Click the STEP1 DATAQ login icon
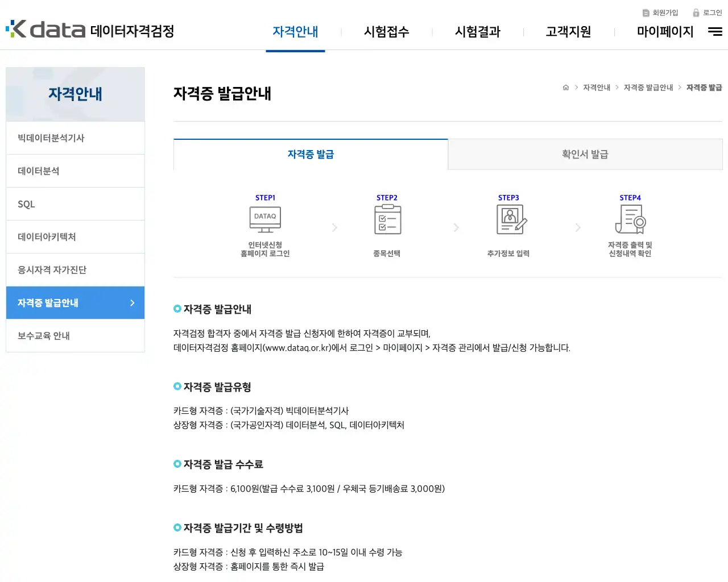The image size is (728, 582). coord(265,219)
